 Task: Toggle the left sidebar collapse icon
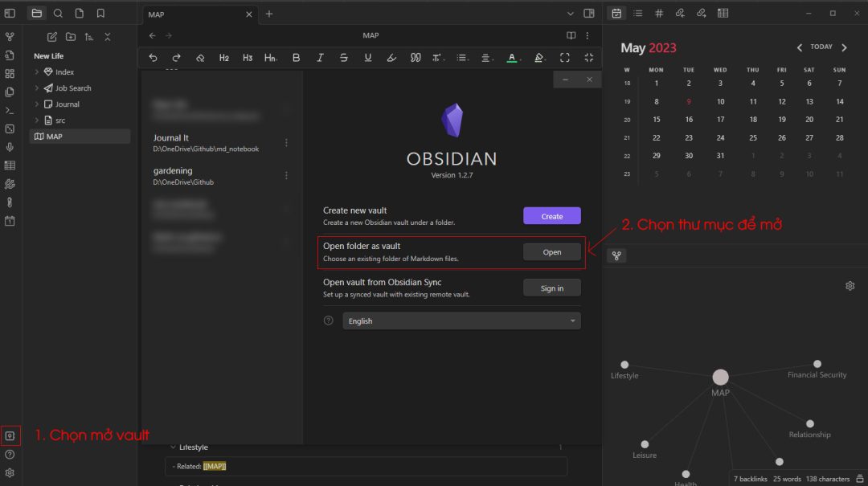10,14
